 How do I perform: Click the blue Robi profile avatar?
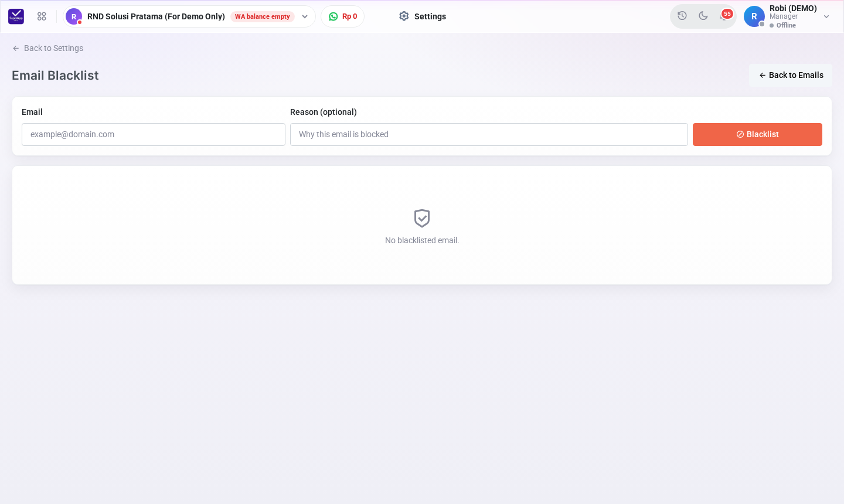click(x=754, y=16)
